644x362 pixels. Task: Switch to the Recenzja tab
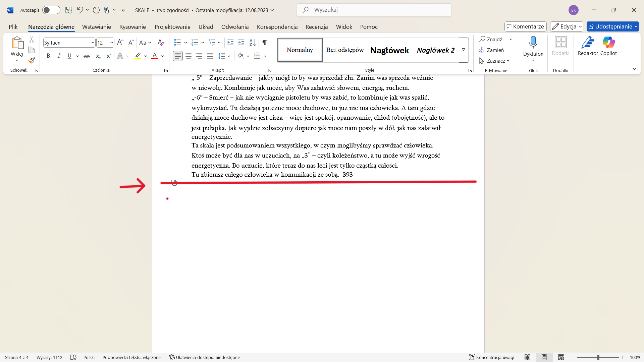click(317, 27)
